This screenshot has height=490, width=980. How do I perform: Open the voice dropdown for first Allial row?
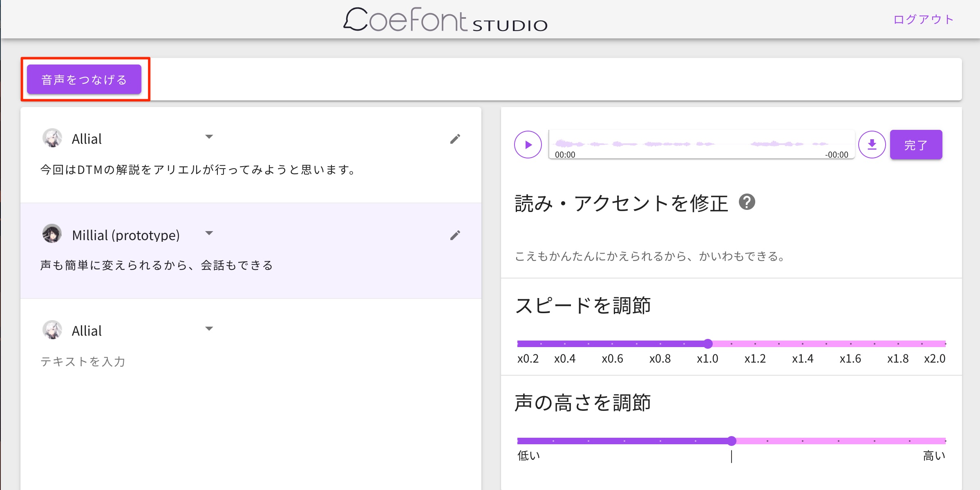[x=209, y=137]
